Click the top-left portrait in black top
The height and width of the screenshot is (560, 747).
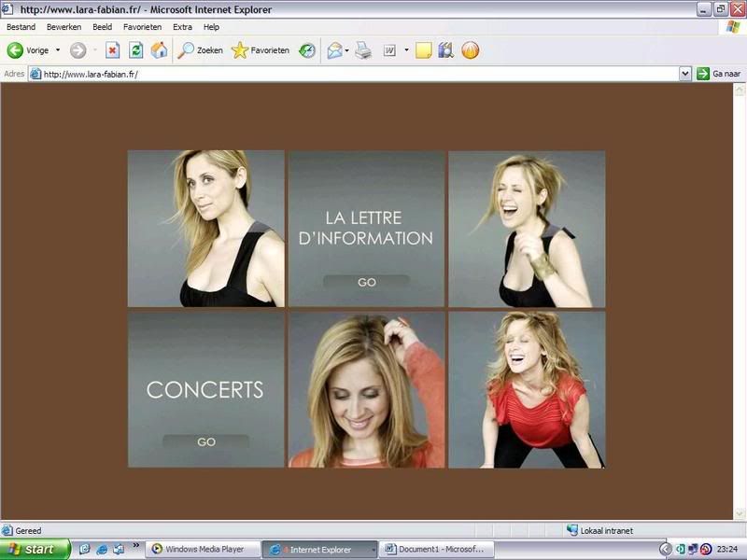(205, 229)
